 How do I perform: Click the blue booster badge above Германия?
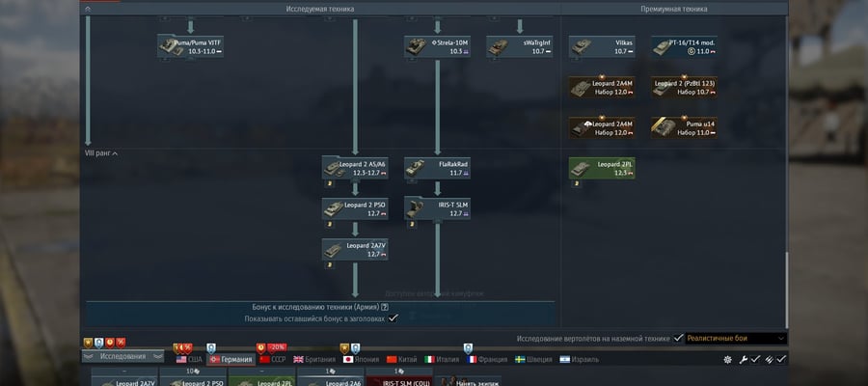(211, 348)
